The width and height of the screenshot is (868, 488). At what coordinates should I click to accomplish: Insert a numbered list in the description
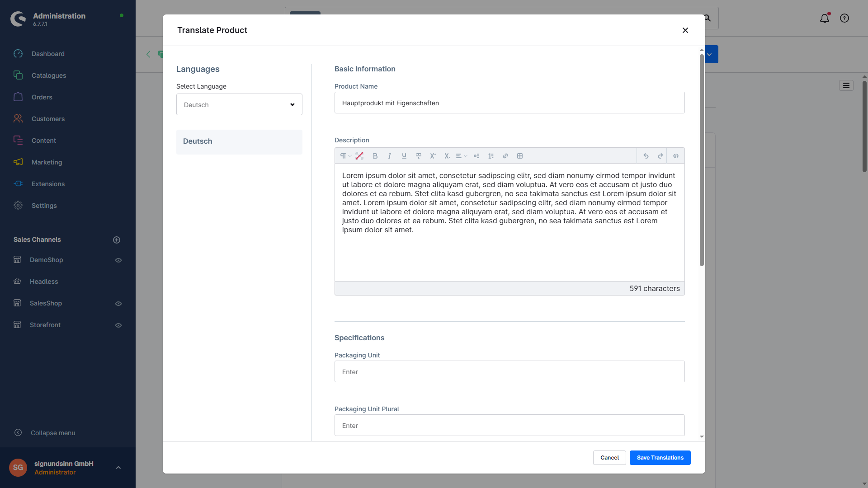point(491,156)
